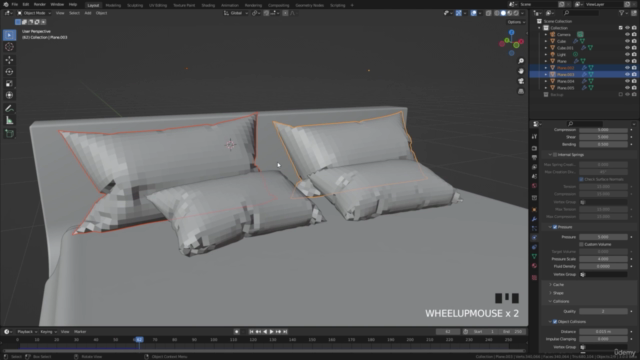640x360 pixels.
Task: Toggle the Pressure checkbox
Action: (x=555, y=227)
